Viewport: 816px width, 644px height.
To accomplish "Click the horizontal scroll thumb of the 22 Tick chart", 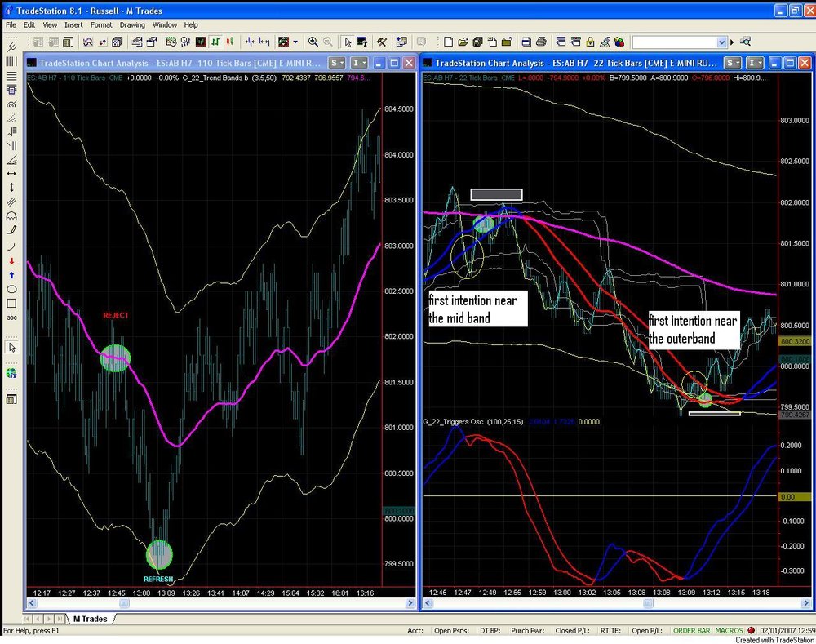I will [648, 603].
